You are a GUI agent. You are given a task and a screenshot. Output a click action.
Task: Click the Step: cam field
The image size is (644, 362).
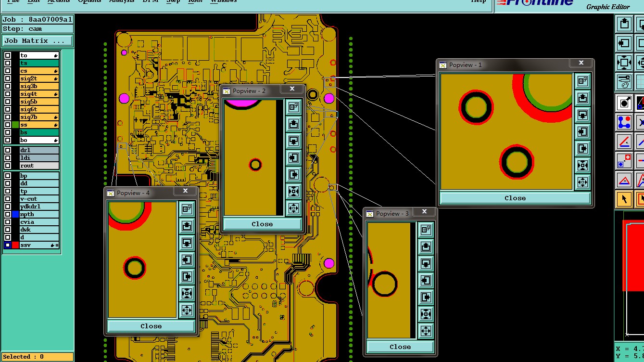pos(38,29)
